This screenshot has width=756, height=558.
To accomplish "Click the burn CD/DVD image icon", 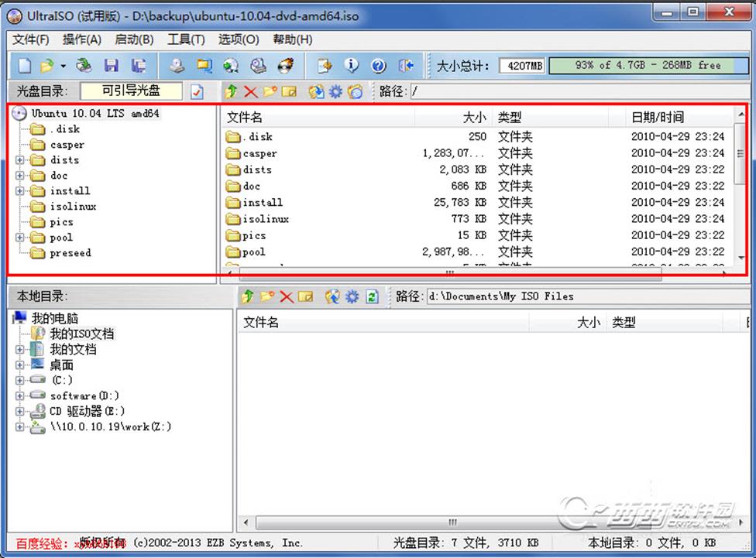I will [286, 66].
